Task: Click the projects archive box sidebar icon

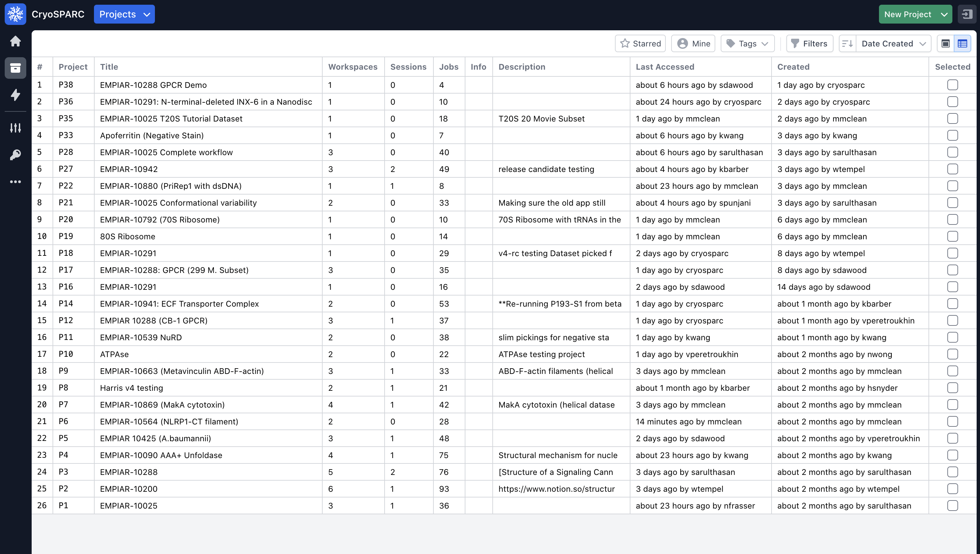Action: [15, 68]
